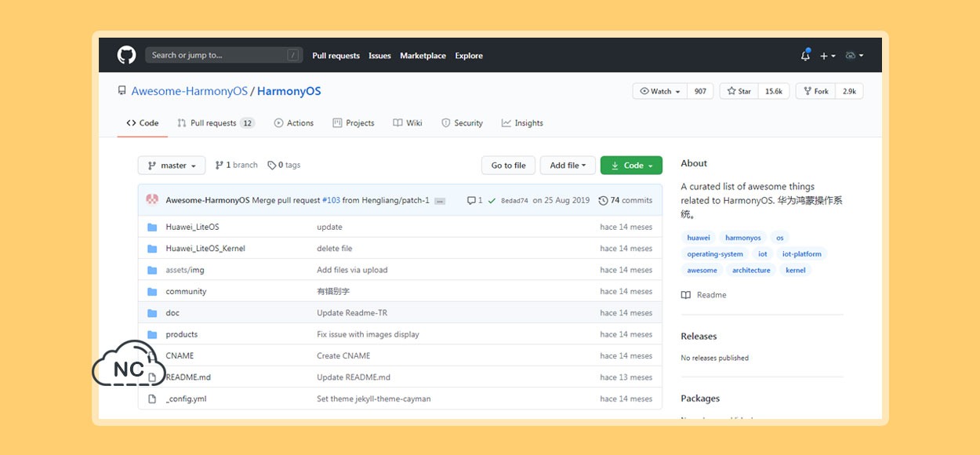The height and width of the screenshot is (455, 980).
Task: Click the commit author avatar
Action: point(152,200)
